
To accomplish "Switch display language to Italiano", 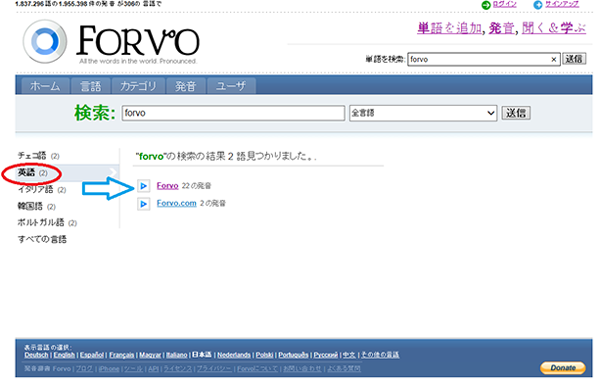I will click(x=177, y=355).
